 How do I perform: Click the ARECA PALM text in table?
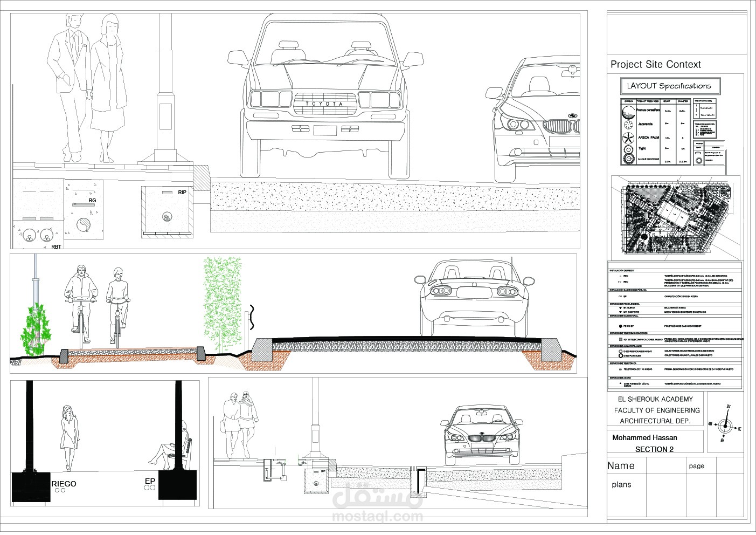click(x=649, y=138)
